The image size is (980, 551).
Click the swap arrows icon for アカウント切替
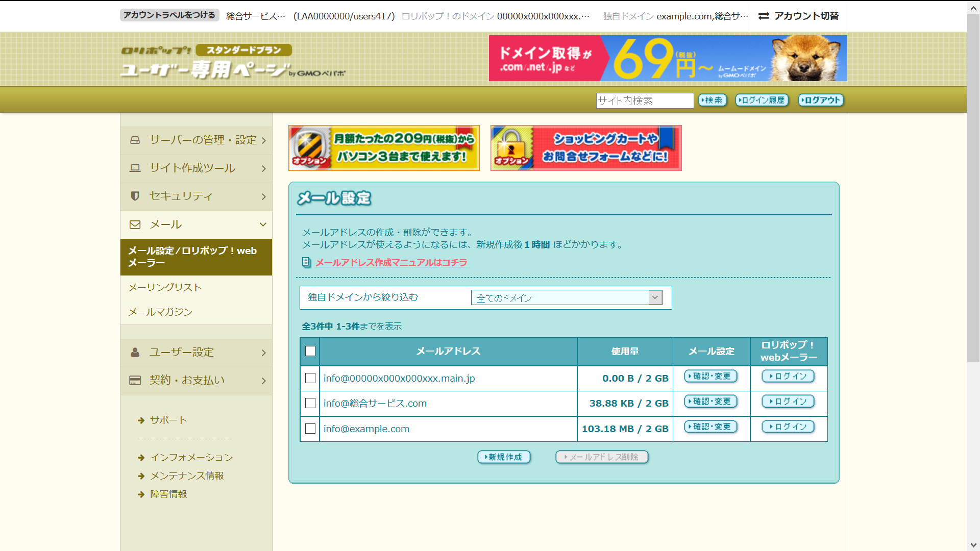(764, 16)
